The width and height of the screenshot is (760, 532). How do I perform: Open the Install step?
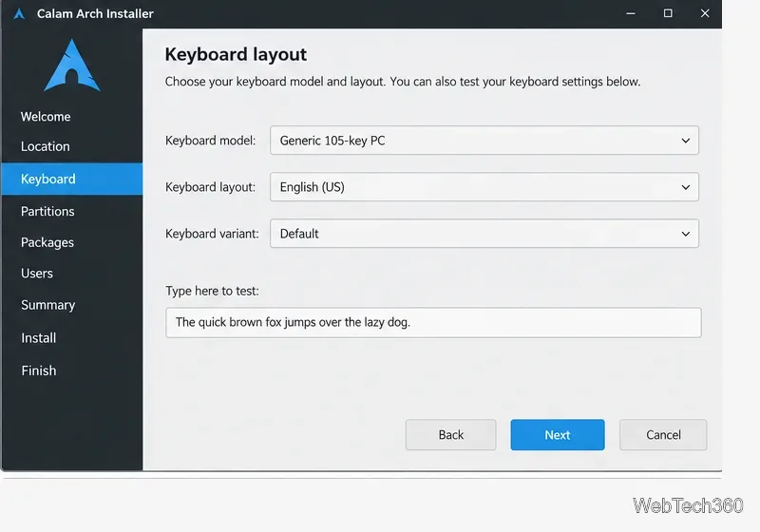[38, 337]
